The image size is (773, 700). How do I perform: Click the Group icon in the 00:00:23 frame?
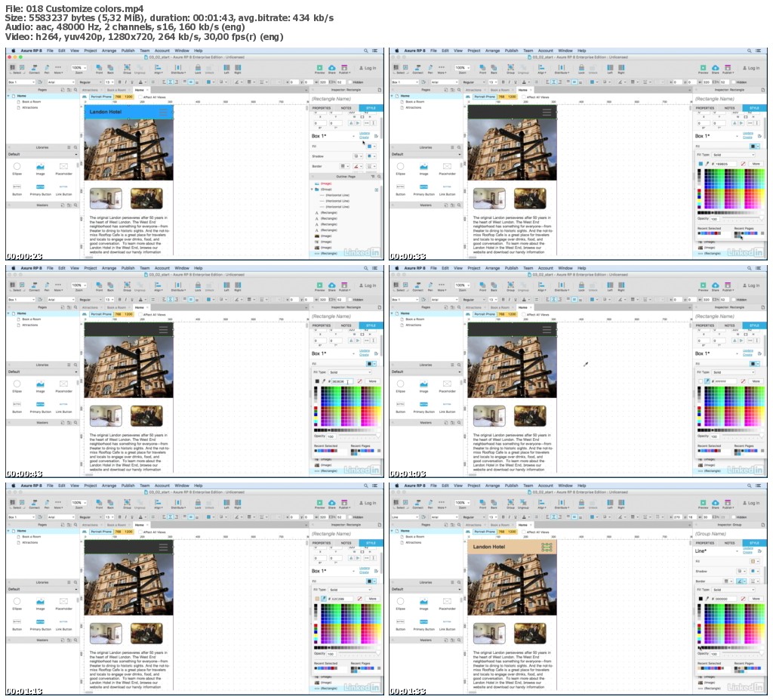pyautogui.click(x=127, y=68)
